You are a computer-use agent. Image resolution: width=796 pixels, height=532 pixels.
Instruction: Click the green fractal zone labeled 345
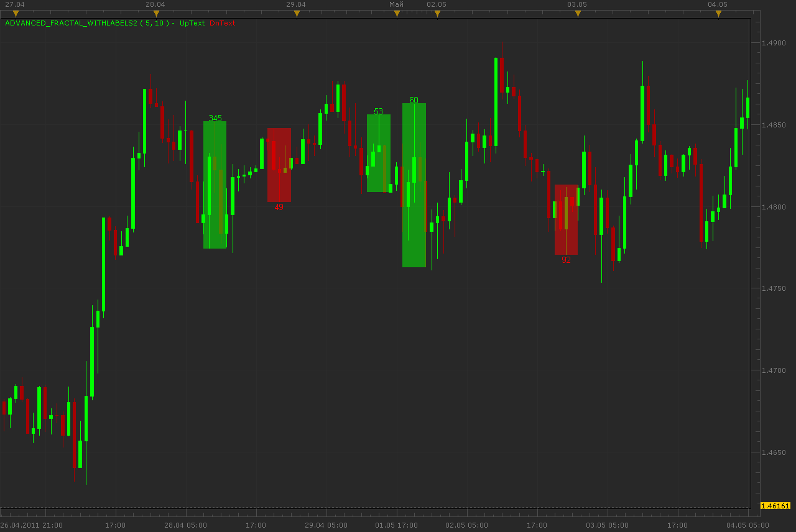[215, 185]
